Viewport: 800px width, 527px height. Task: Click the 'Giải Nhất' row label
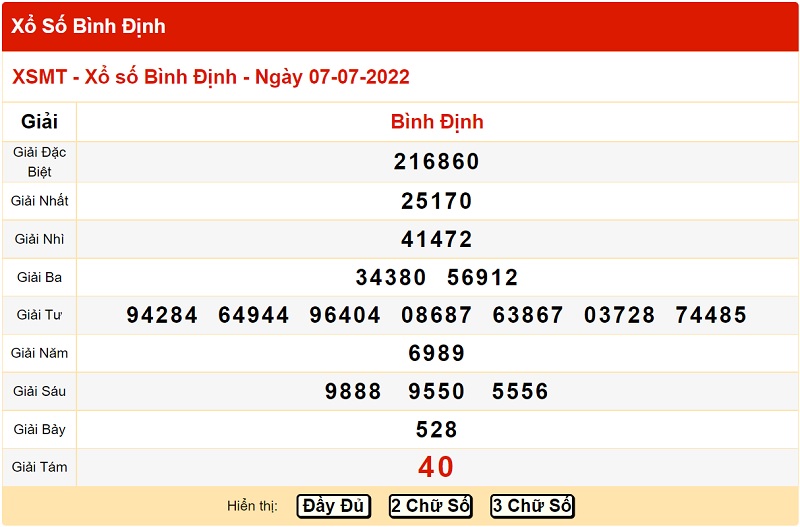click(39, 201)
